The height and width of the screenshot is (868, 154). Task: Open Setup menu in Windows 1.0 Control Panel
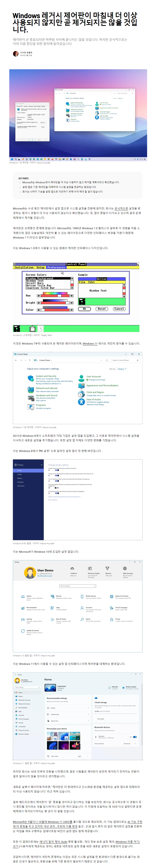tap(40, 268)
